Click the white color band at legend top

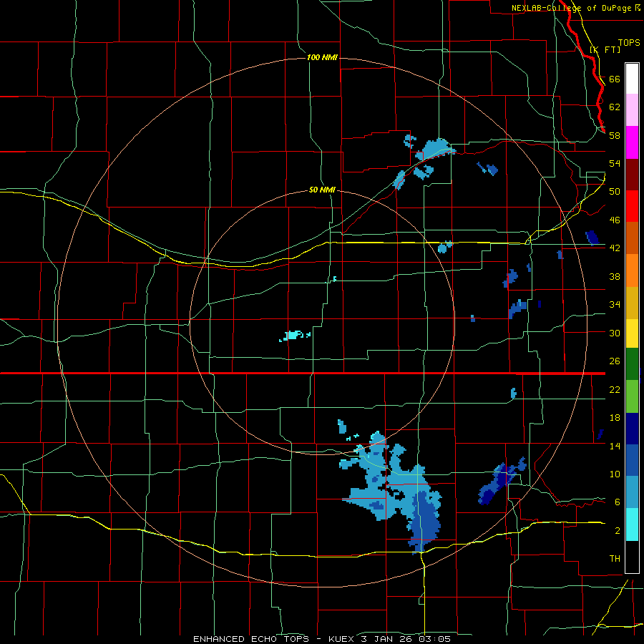tap(632, 79)
